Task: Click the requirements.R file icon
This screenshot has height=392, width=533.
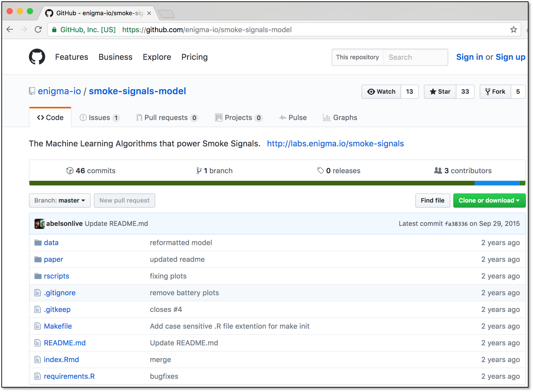Action: 38,377
